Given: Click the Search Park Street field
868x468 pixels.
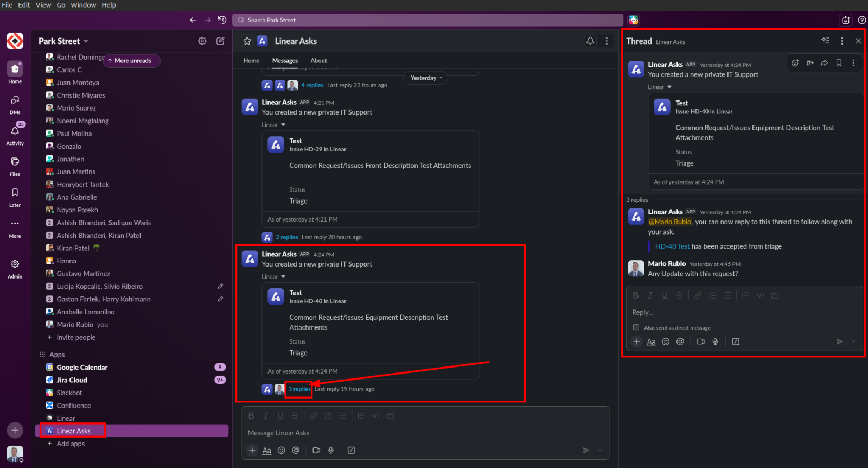Looking at the screenshot, I should click(x=428, y=20).
